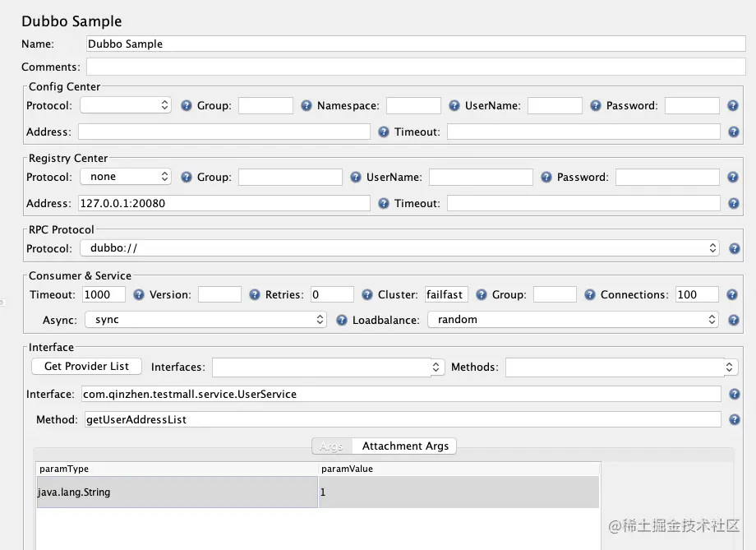Click help icon after Registry Center Address field
The height and width of the screenshot is (550, 756).
[x=384, y=203]
